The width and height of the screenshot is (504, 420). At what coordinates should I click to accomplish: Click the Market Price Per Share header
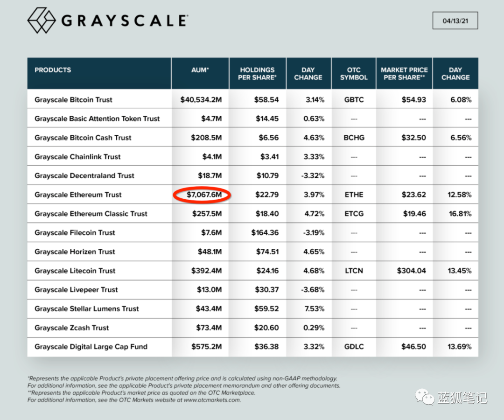(x=404, y=74)
